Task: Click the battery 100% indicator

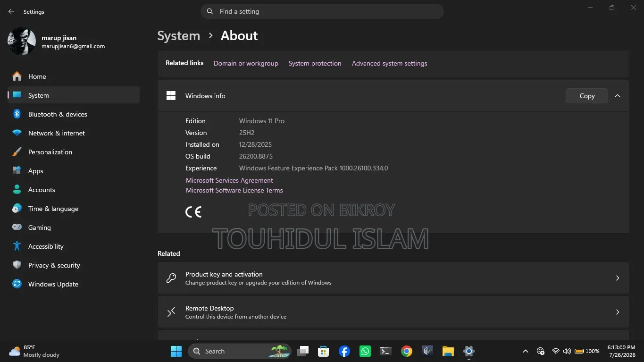Action: pyautogui.click(x=587, y=351)
